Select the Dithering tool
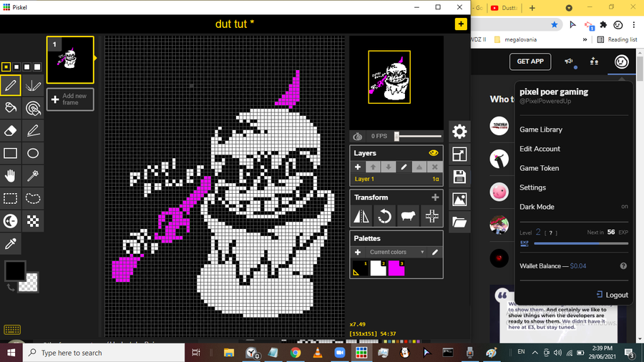Image resolution: width=644 pixels, height=362 pixels. 33,221
